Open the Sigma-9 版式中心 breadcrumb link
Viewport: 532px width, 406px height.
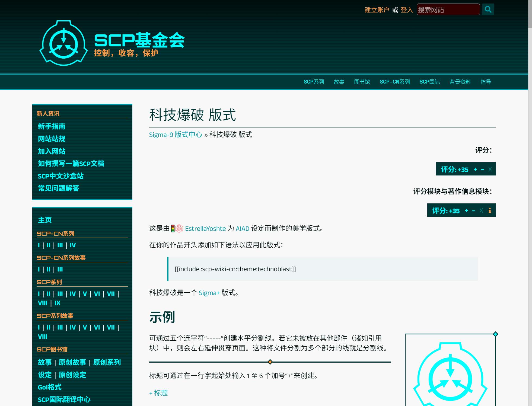[x=176, y=135]
